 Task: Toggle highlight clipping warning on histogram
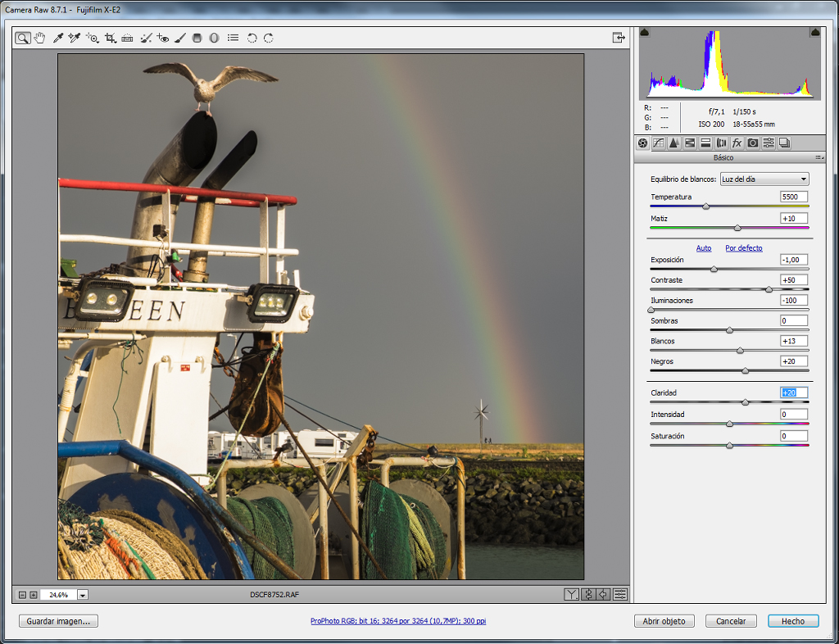click(x=815, y=33)
